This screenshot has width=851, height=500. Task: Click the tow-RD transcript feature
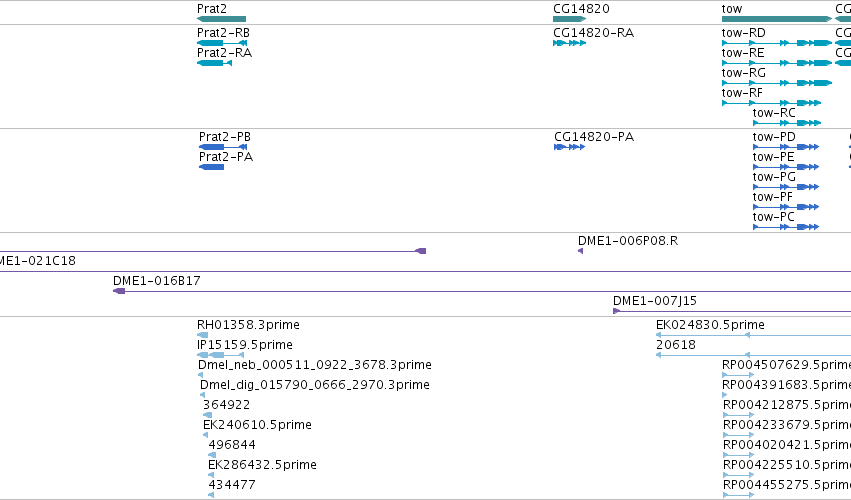pos(777,43)
